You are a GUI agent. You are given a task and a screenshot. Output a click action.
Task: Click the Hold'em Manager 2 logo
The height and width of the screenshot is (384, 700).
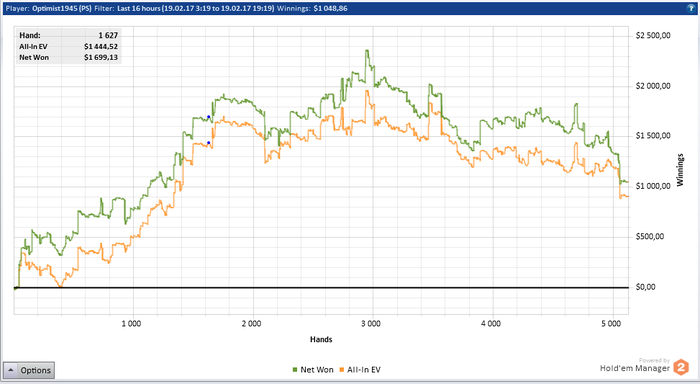[681, 367]
